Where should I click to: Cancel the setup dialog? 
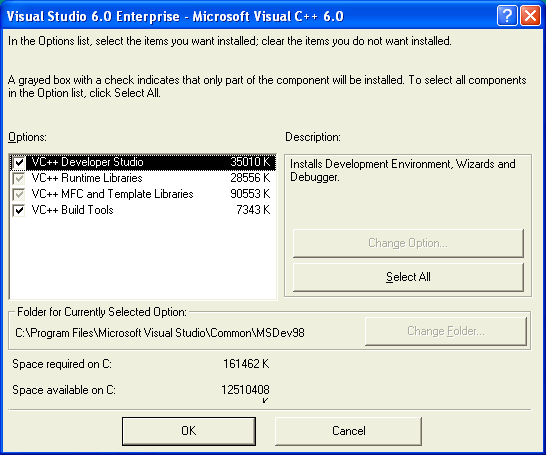tap(349, 431)
